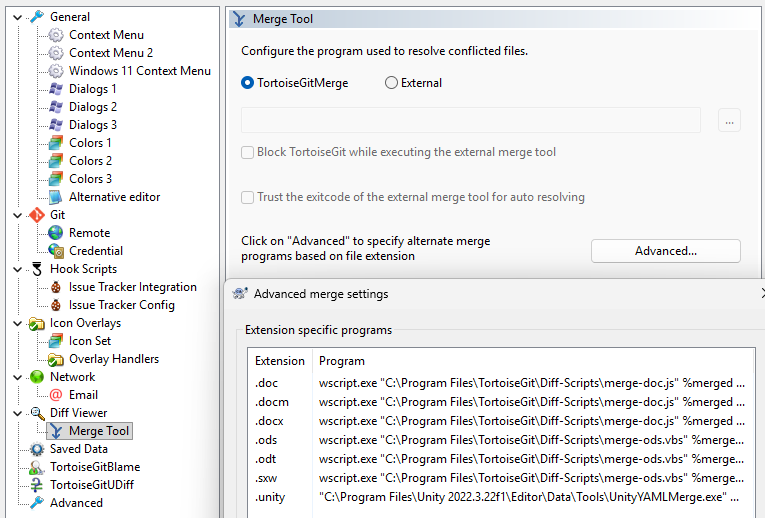Click the Colors 2 palette icon
The height and width of the screenshot is (518, 765).
tap(56, 161)
